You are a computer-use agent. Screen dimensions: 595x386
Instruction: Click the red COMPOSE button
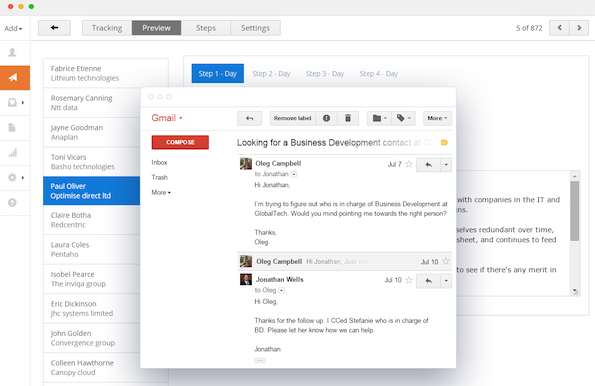coord(180,142)
